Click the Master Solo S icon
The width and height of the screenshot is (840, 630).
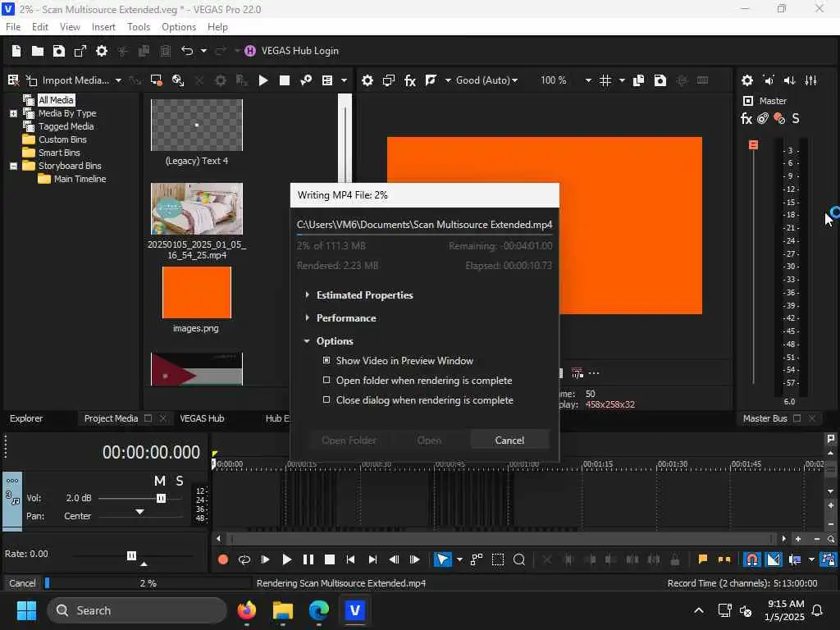point(796,118)
